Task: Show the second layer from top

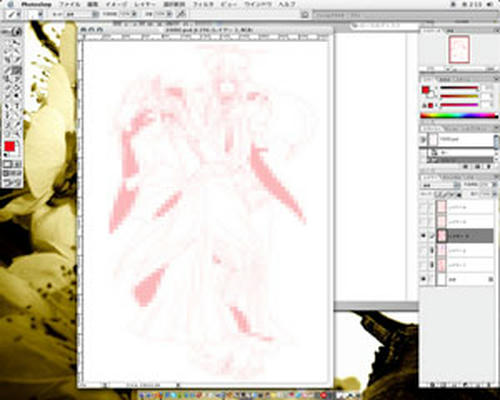Action: [423, 222]
